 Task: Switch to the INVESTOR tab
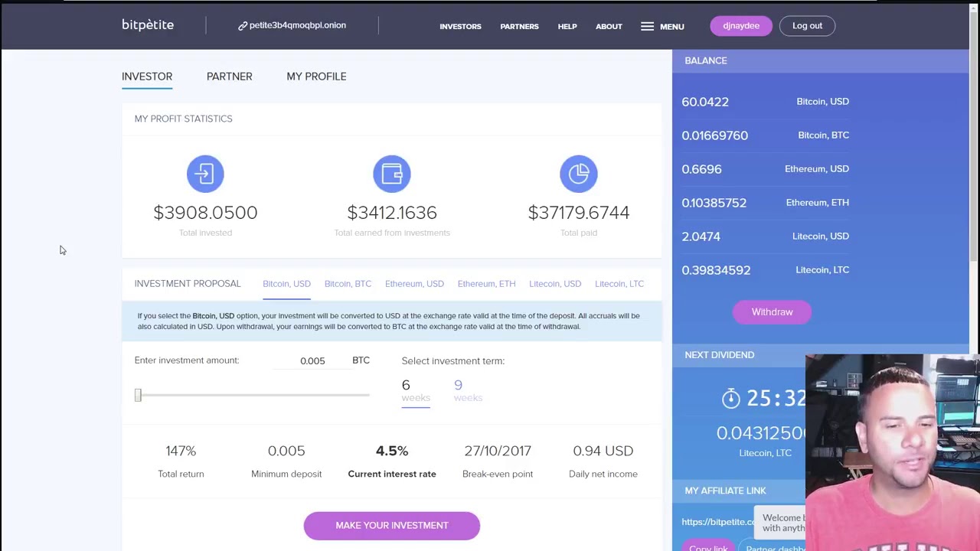[x=147, y=77]
